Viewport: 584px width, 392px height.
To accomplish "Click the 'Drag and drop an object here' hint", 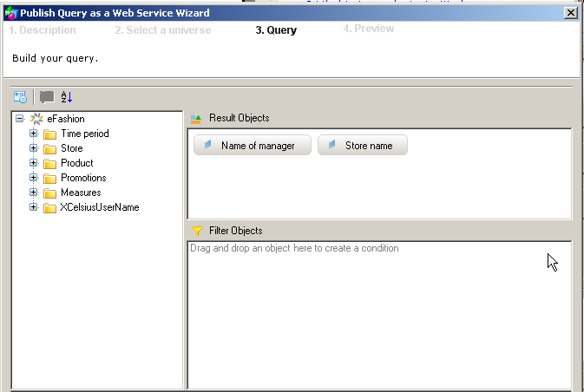I will [294, 248].
